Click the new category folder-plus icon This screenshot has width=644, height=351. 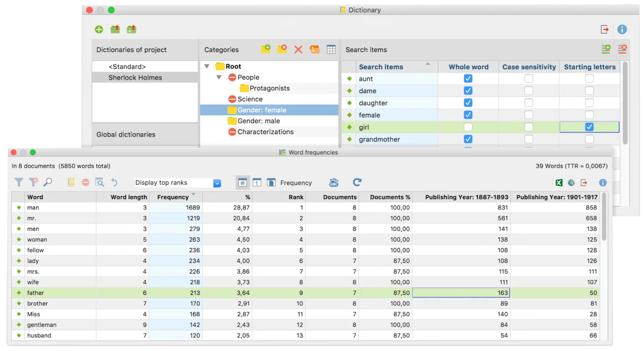point(266,49)
